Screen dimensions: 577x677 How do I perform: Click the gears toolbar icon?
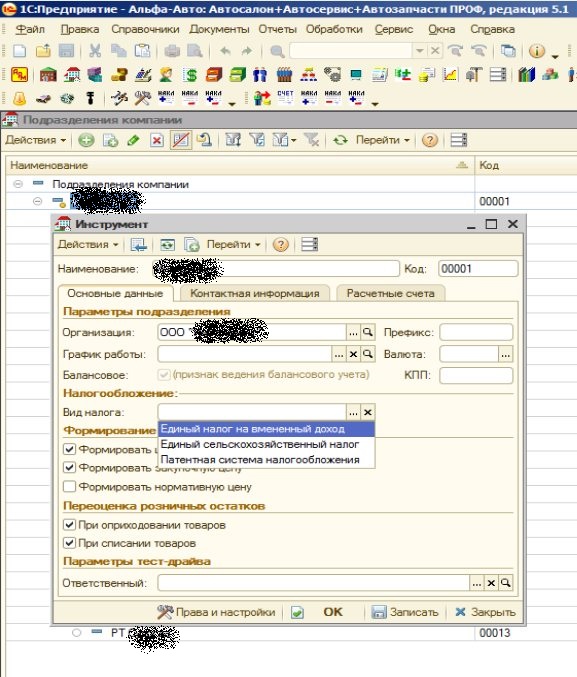click(x=332, y=75)
